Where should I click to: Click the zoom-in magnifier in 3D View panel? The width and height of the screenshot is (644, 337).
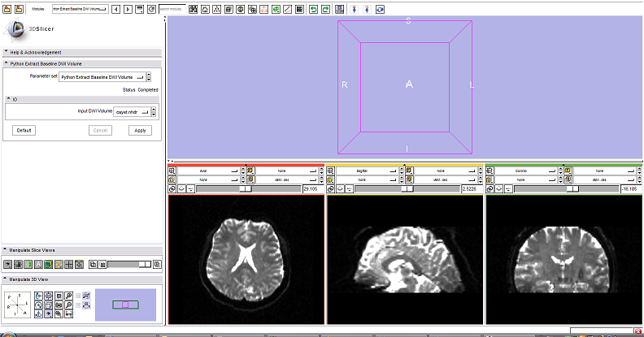point(70,296)
